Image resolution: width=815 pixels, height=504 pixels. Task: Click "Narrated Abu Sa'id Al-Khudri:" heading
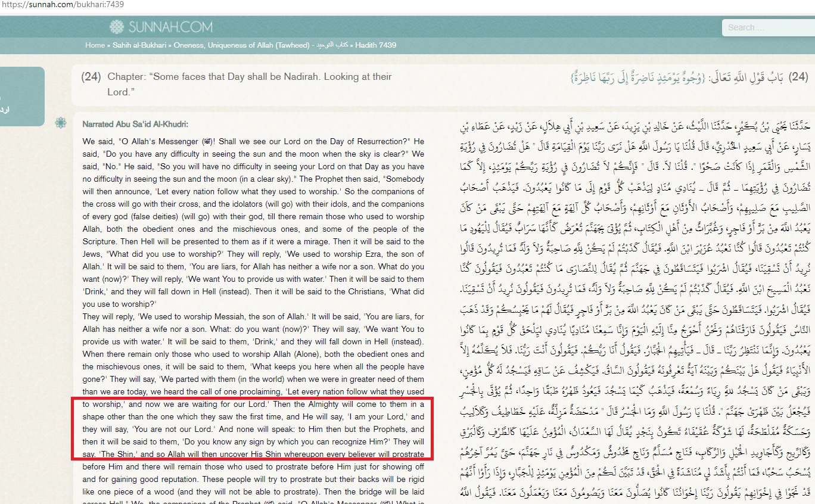pyautogui.click(x=135, y=124)
